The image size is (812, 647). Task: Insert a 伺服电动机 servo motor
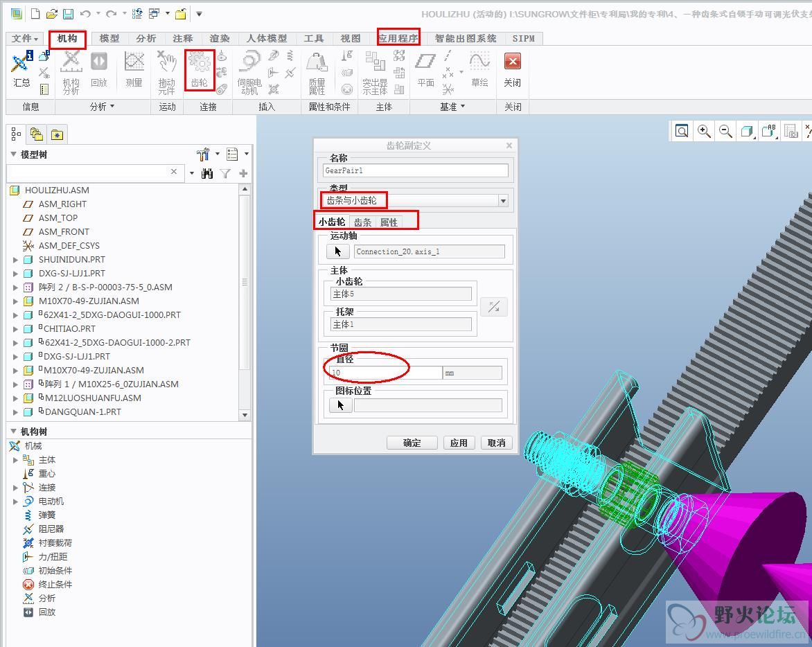(x=249, y=73)
